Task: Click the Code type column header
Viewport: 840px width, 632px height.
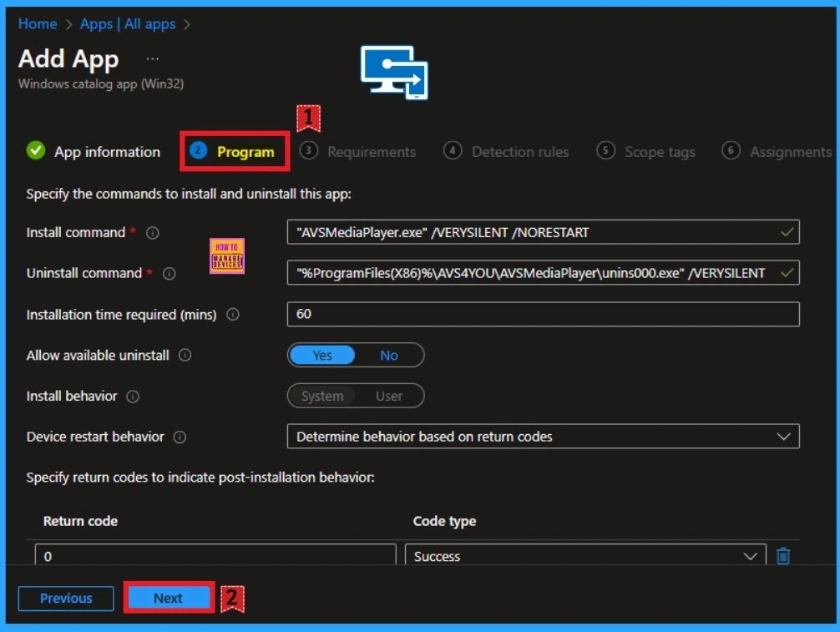Action: point(444,521)
